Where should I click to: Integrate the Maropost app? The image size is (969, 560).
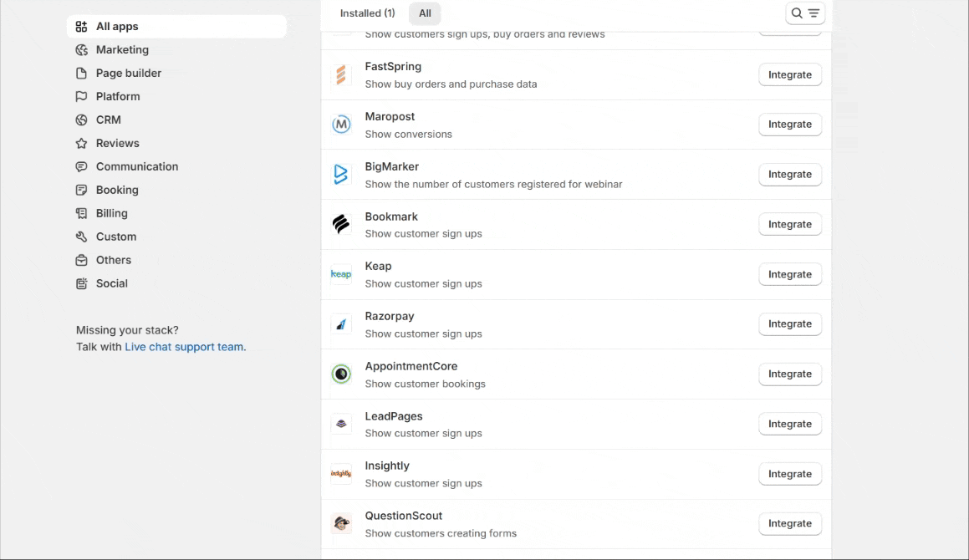790,125
